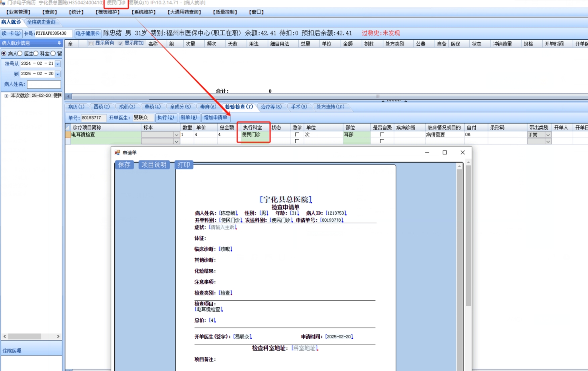588x371 pixels.
Task: Open 带出类别 dropdown in the empty second row
Action: (x=548, y=141)
